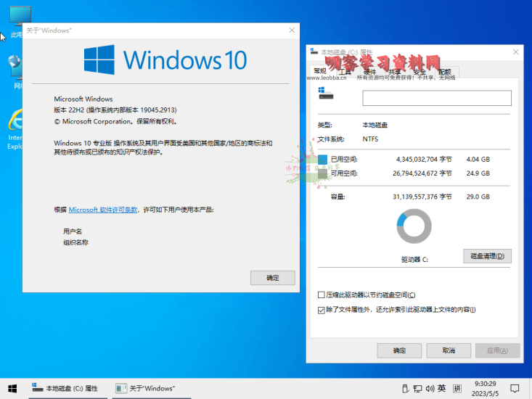Screen dimensions: 532x399
Task: Click the 组织名称 text in About dialog
Action: (75, 242)
